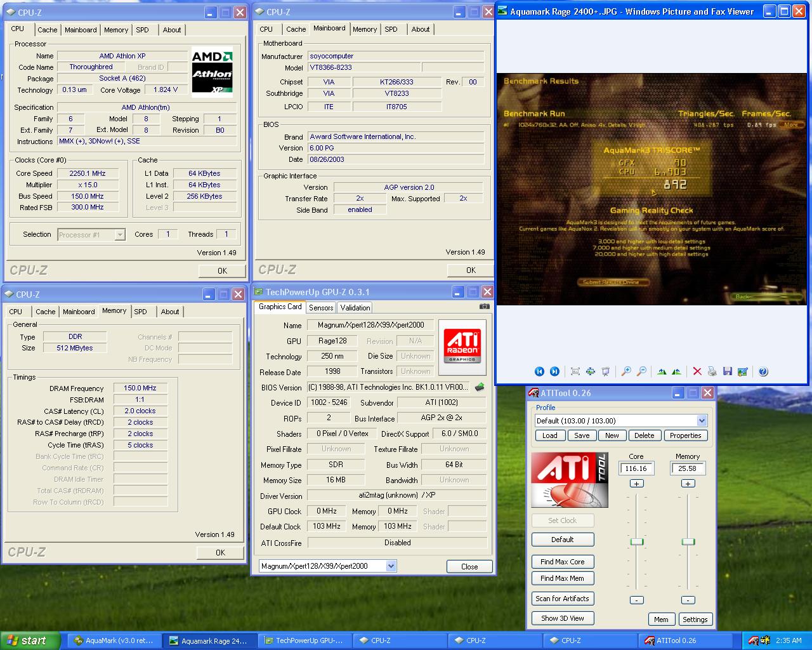This screenshot has height=650, width=812.
Task: Switch to TechPowerUp GPU-Z taskbar button
Action: (304, 640)
